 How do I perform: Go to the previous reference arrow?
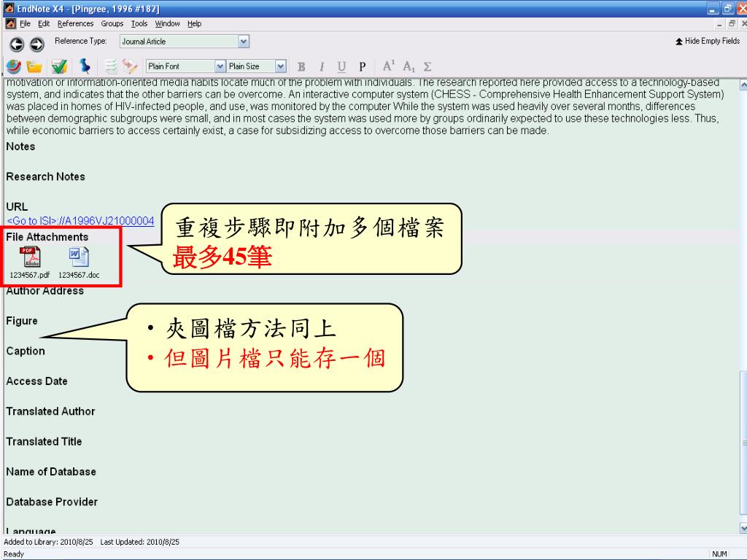(x=17, y=44)
